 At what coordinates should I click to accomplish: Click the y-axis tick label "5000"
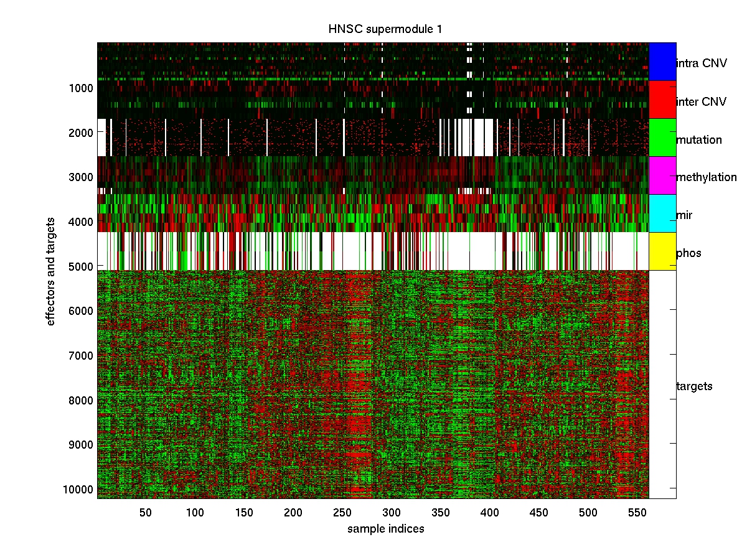click(82, 266)
